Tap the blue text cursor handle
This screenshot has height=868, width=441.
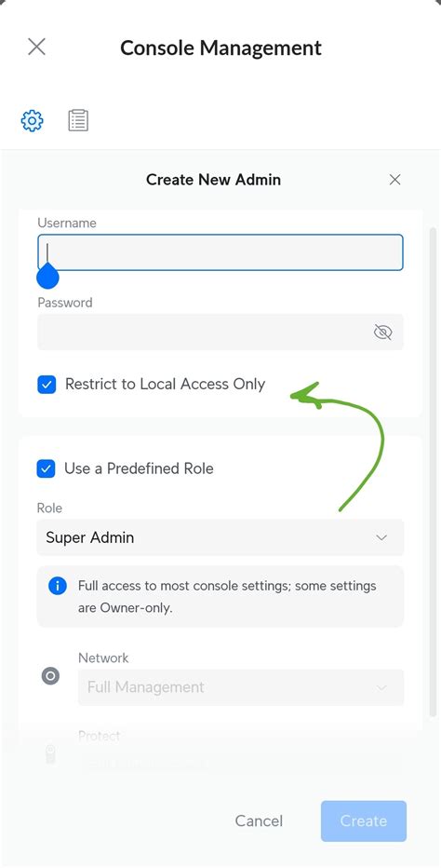[x=47, y=276]
